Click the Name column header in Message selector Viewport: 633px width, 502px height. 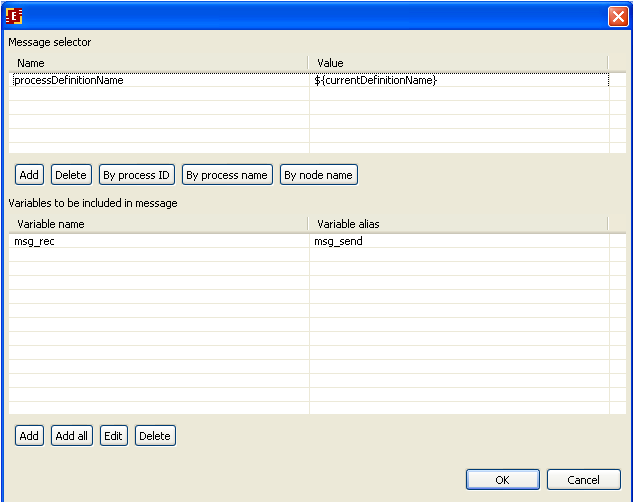click(158, 63)
